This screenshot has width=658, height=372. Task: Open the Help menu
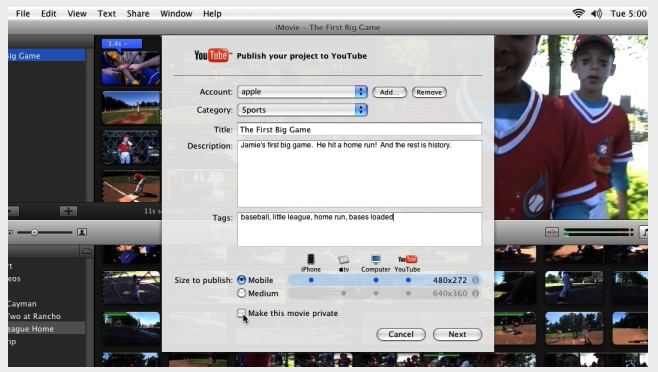pos(212,13)
